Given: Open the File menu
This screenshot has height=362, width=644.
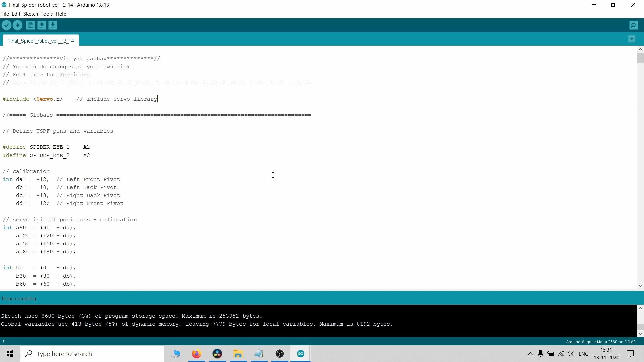Looking at the screenshot, I should 5,14.
